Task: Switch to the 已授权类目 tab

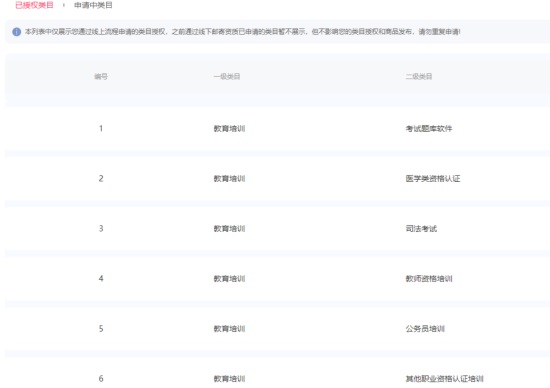Action: tap(34, 5)
